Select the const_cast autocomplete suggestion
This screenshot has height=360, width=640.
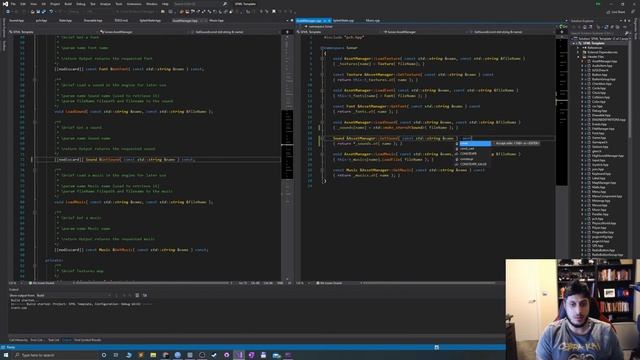pyautogui.click(x=467, y=149)
